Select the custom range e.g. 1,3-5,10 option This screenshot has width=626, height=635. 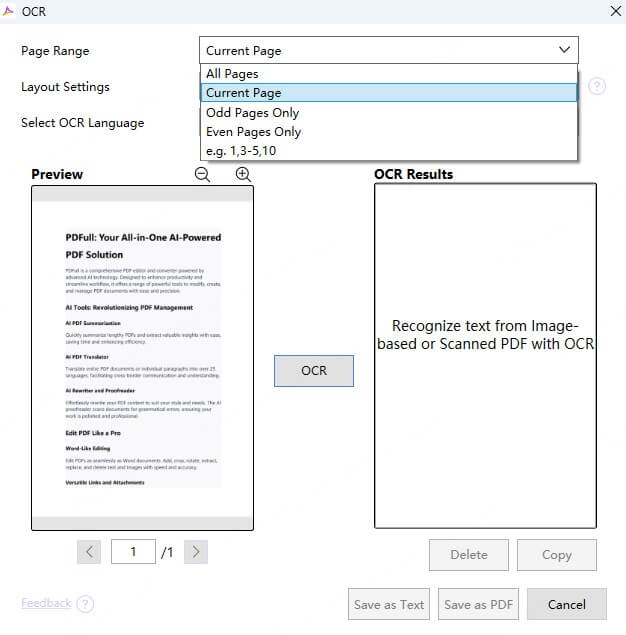(x=389, y=151)
